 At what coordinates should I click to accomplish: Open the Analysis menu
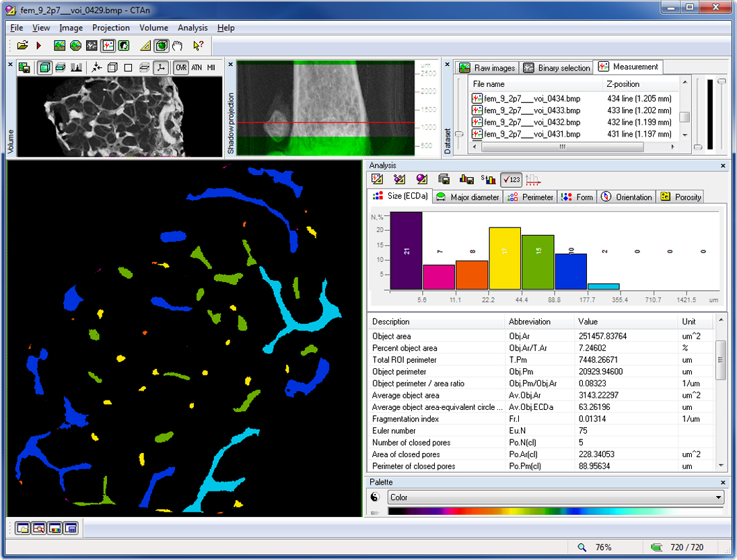click(x=192, y=28)
